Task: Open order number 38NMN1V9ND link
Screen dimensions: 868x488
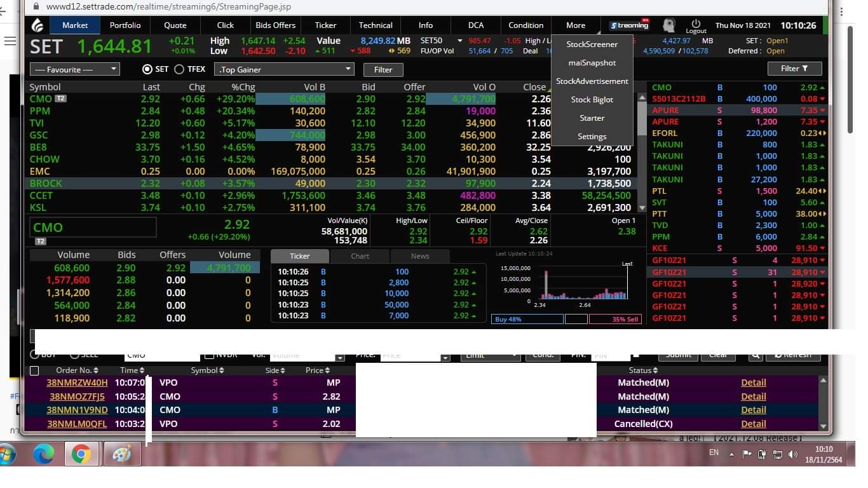Action: (77, 410)
